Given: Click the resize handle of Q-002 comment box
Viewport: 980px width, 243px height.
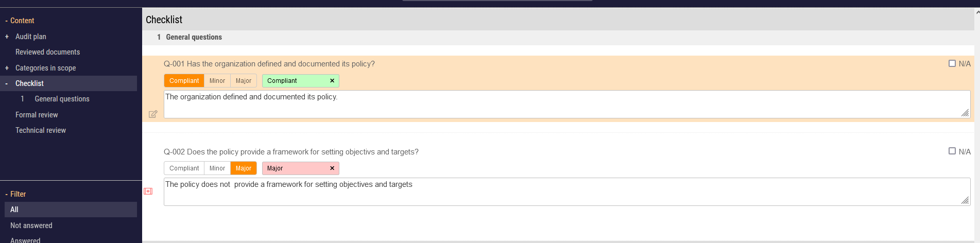Looking at the screenshot, I should [x=965, y=200].
